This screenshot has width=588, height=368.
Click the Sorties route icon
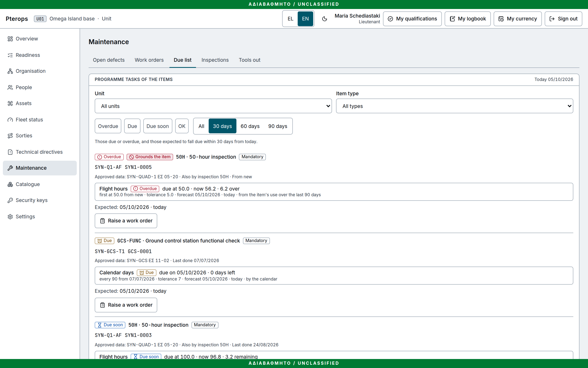click(x=10, y=136)
